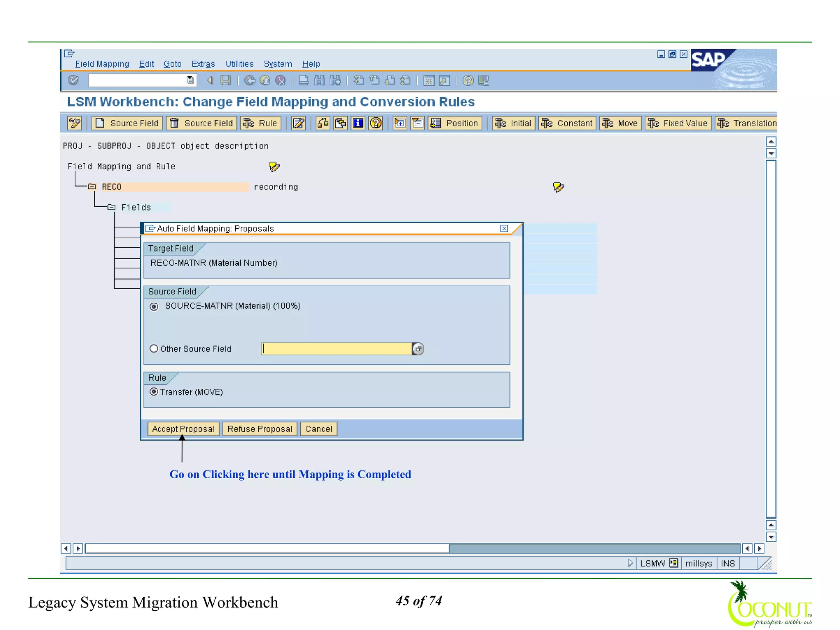This screenshot has height=630, width=840.
Task: Click the Collapse subtree toolbar icon
Action: [418, 123]
